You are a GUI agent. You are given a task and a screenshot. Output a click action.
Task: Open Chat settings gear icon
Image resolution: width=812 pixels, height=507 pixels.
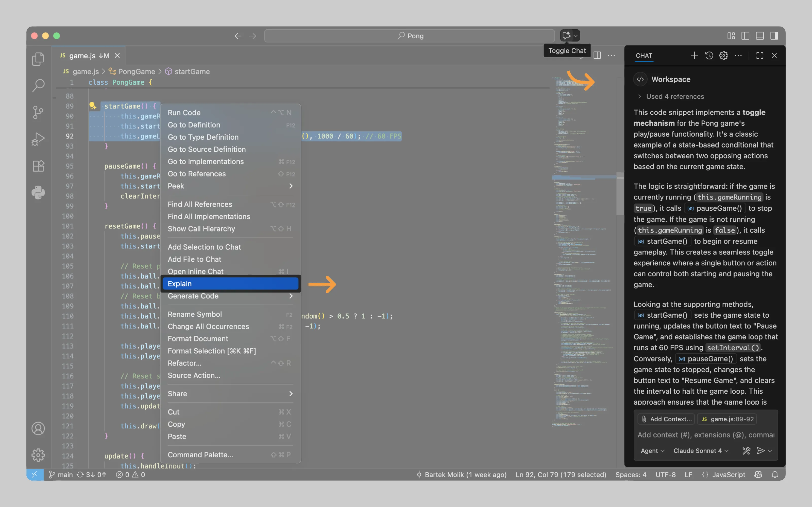(x=723, y=55)
